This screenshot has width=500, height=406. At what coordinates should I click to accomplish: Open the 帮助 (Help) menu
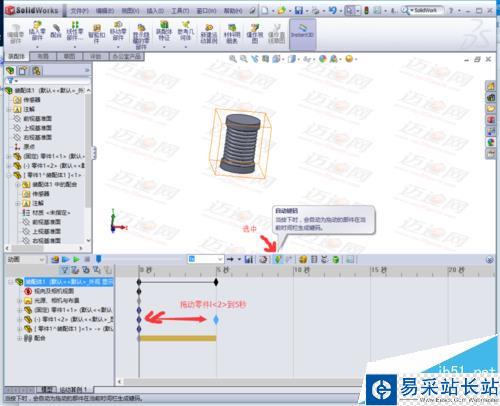[x=233, y=11]
